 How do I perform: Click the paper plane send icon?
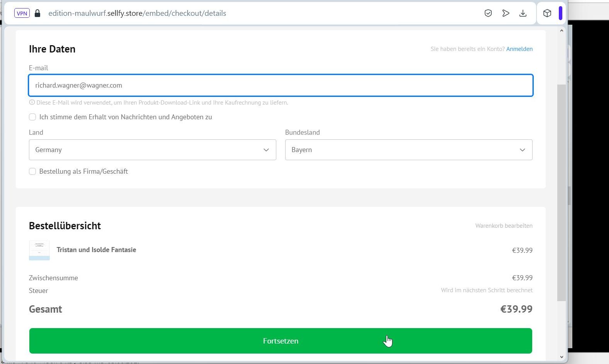[x=506, y=14]
